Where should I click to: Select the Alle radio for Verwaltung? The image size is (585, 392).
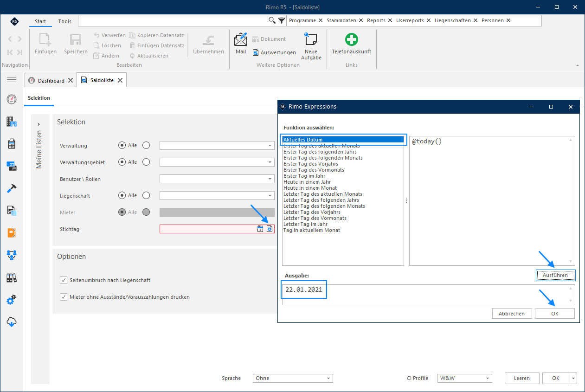(122, 145)
